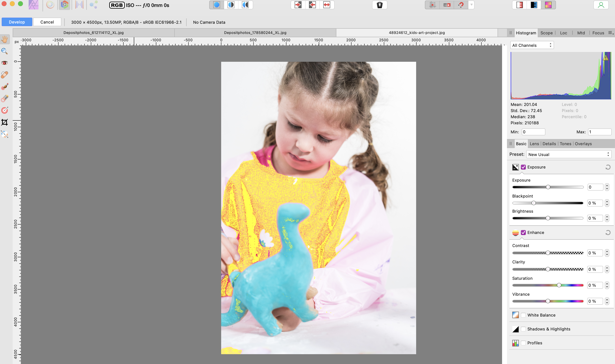Select the Zoom magnifier tool
Image resolution: width=615 pixels, height=364 pixels.
tap(5, 51)
